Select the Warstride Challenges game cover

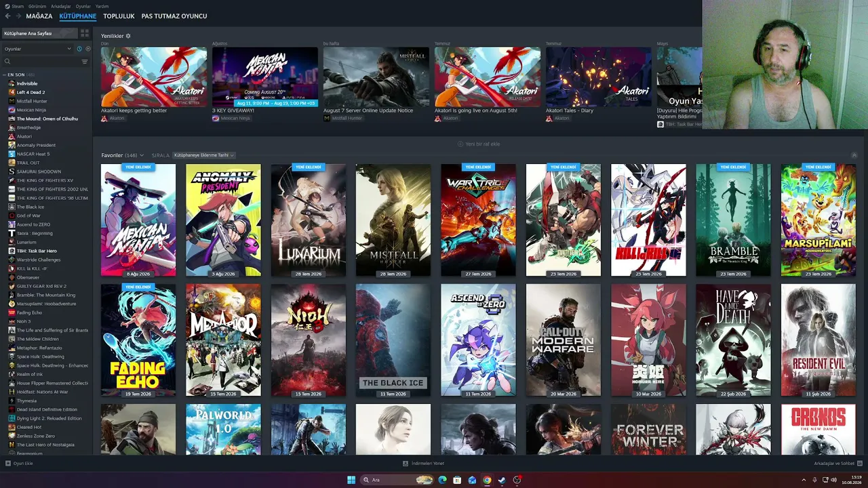478,220
